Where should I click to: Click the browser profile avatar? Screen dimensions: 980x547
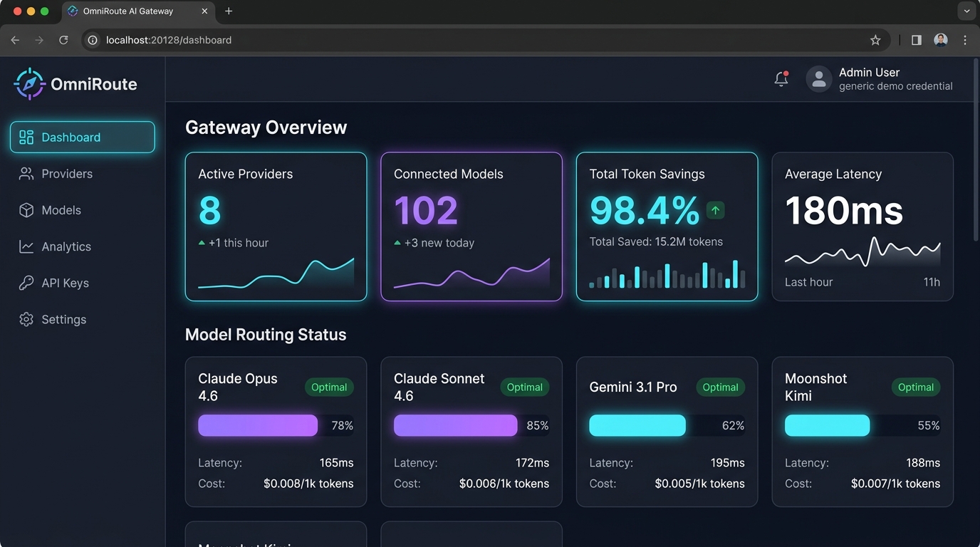click(941, 40)
